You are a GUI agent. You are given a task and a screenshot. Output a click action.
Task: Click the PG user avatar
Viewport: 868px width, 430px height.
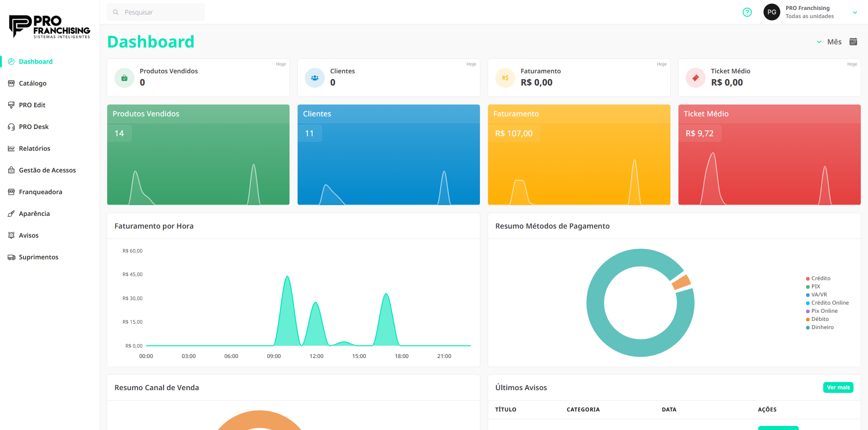[x=772, y=12]
